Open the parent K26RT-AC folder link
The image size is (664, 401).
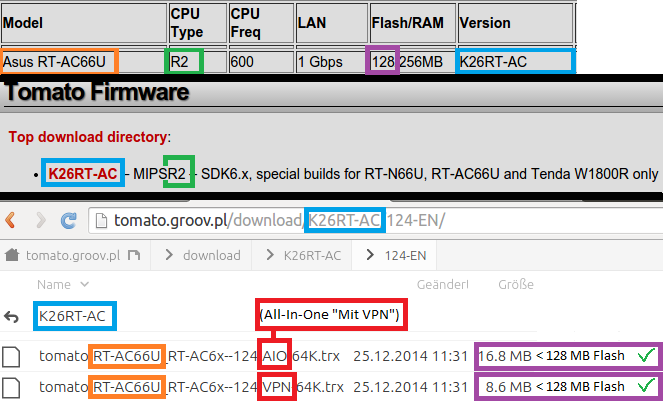72,316
